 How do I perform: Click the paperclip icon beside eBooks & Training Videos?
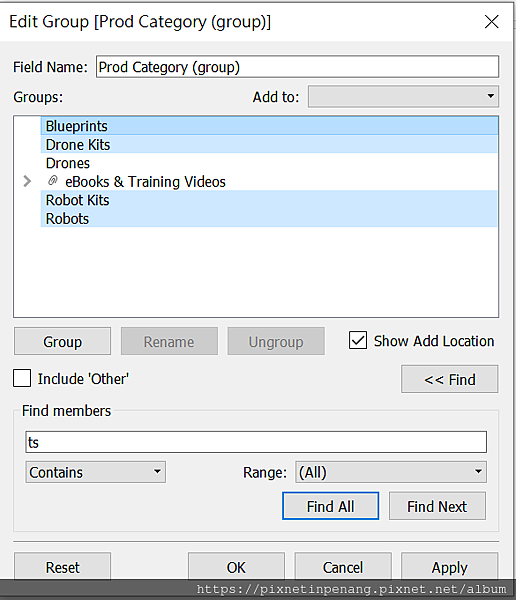pos(53,181)
